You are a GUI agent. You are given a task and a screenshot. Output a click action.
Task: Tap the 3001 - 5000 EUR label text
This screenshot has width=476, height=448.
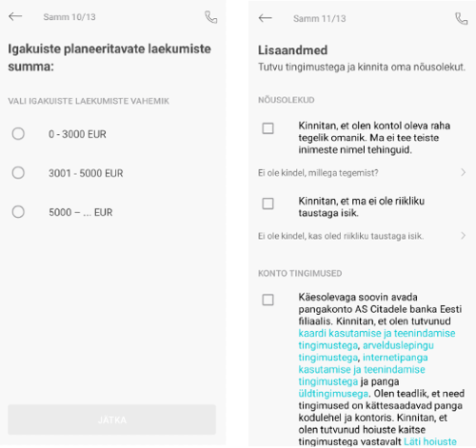[x=86, y=173]
